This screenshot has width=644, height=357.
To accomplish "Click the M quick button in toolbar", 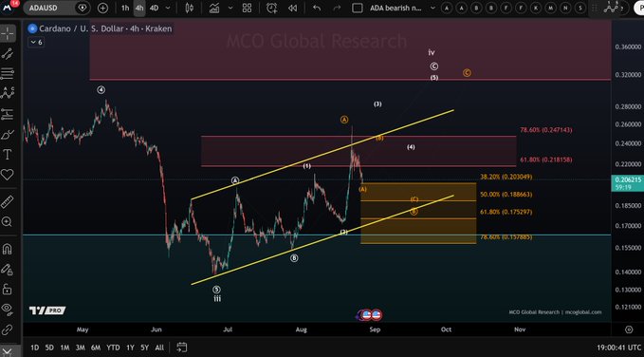I will 551,8.
